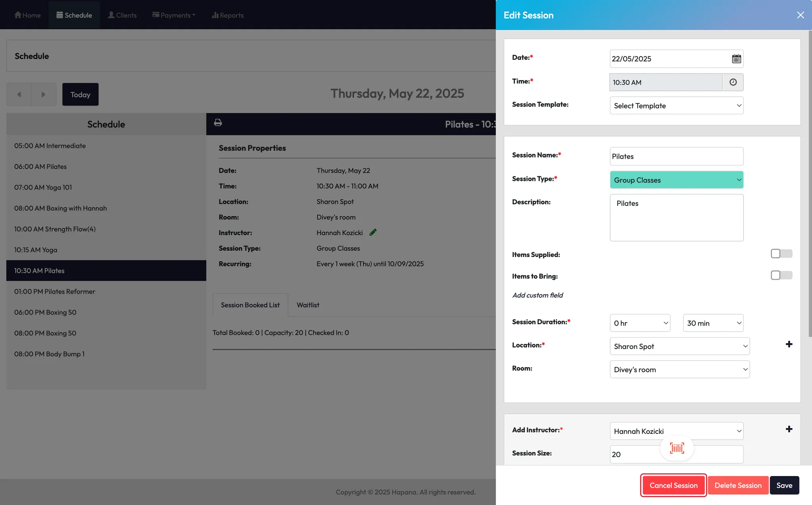
Task: Click the plus icon next to Location
Action: [x=789, y=344]
